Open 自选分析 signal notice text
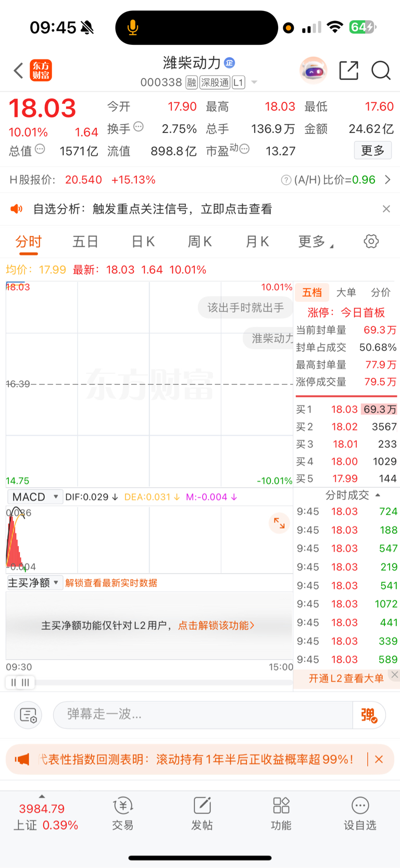Screen dimensions: 400x868 click(x=153, y=209)
